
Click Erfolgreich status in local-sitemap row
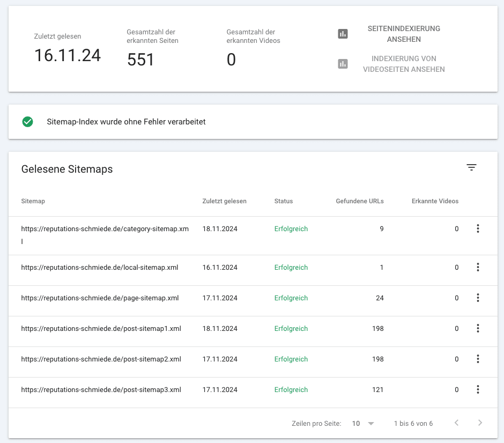(291, 268)
